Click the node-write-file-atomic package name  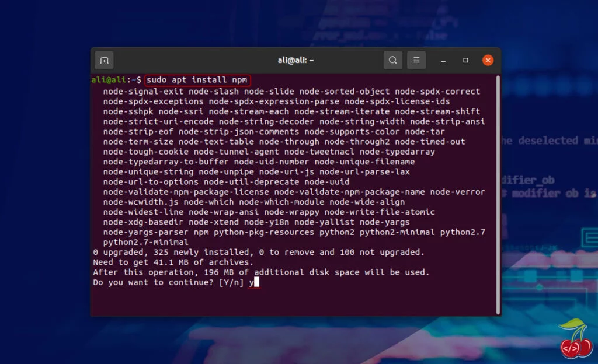(x=380, y=212)
